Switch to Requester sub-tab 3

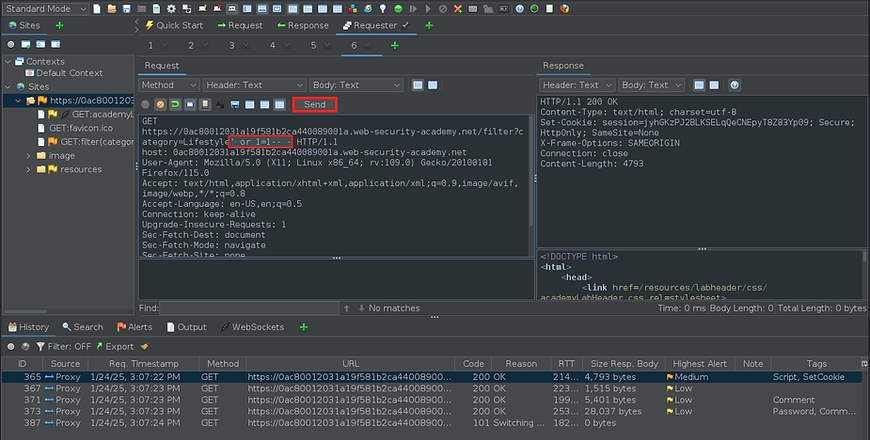click(232, 45)
